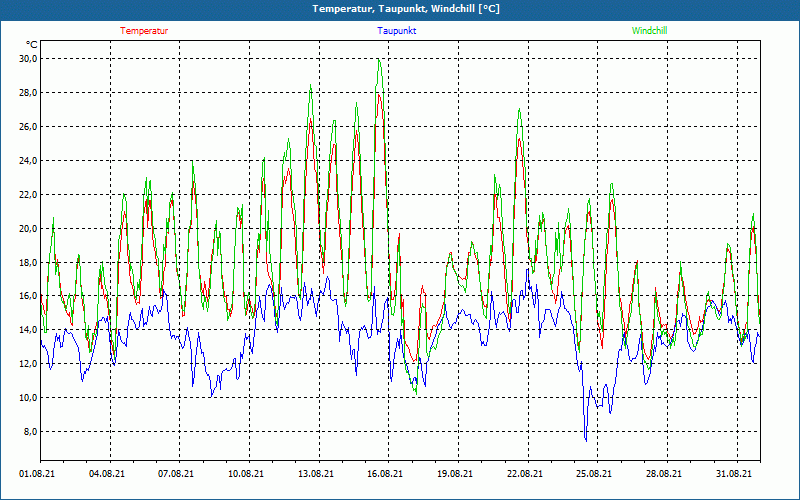Click the 25.08.21 date label
Screen dimensions: 800x500
[x=594, y=474]
